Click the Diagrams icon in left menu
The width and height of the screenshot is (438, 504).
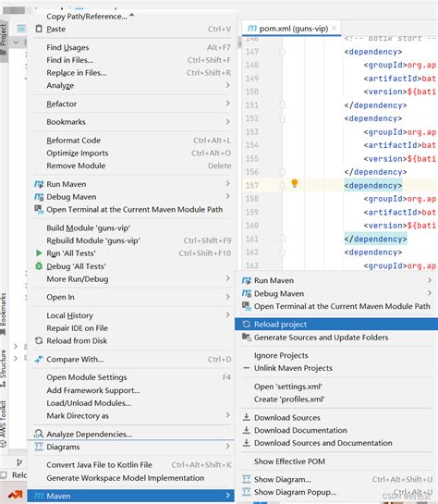[39, 447]
